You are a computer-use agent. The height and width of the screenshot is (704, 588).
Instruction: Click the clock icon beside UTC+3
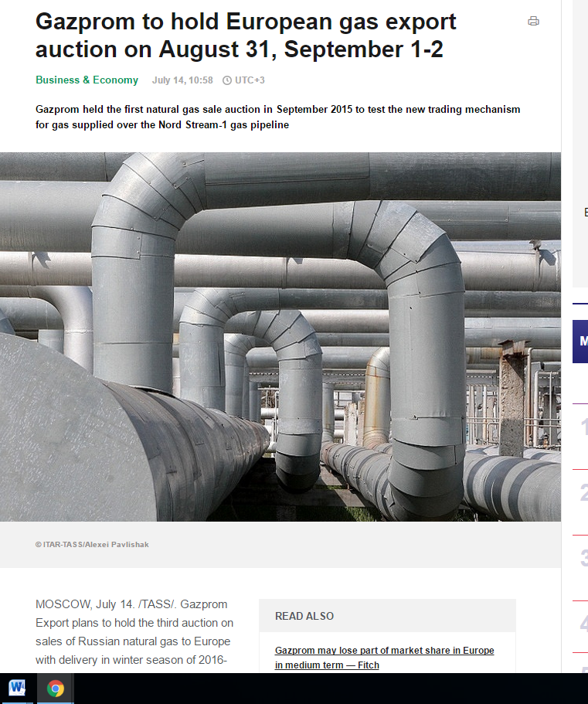[x=227, y=80]
